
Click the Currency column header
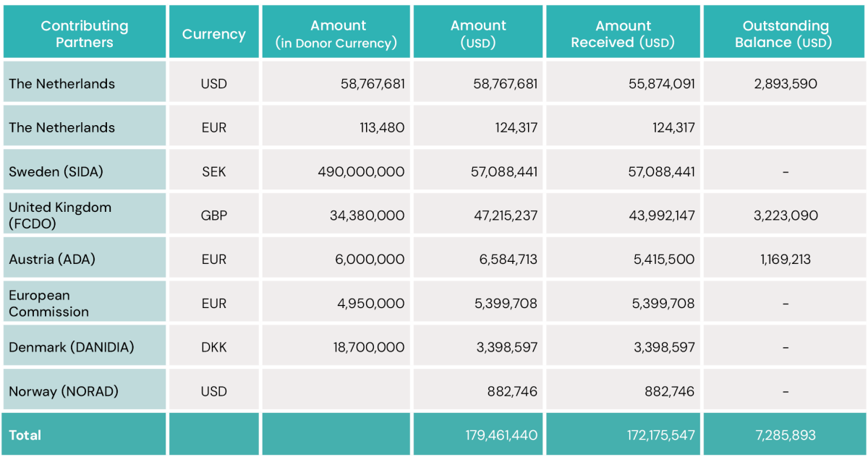click(x=213, y=34)
